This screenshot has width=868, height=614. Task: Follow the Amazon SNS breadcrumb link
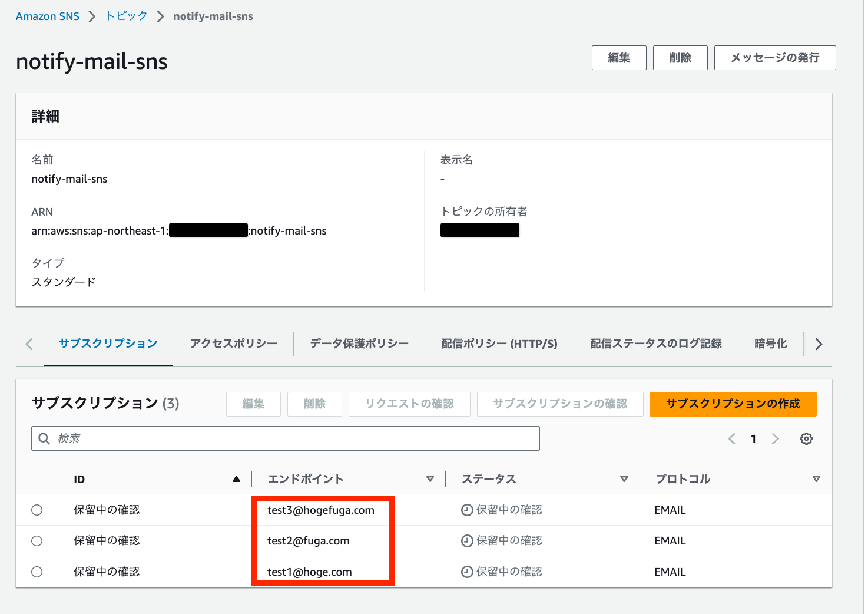(x=47, y=16)
